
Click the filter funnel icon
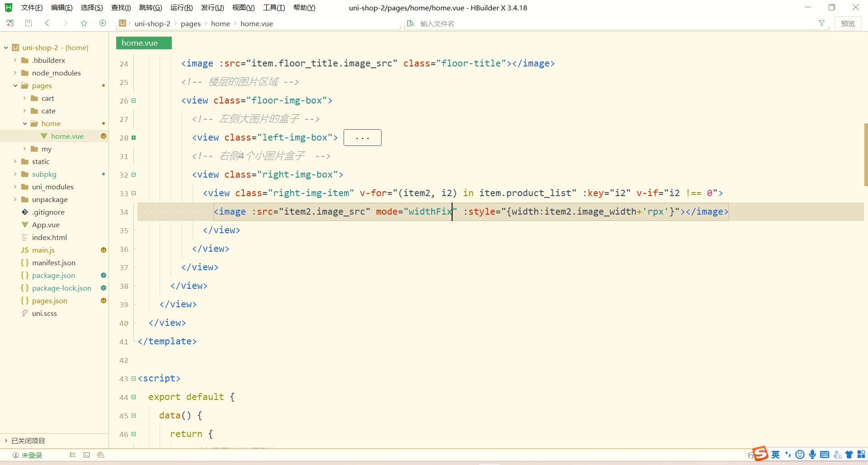[x=822, y=23]
